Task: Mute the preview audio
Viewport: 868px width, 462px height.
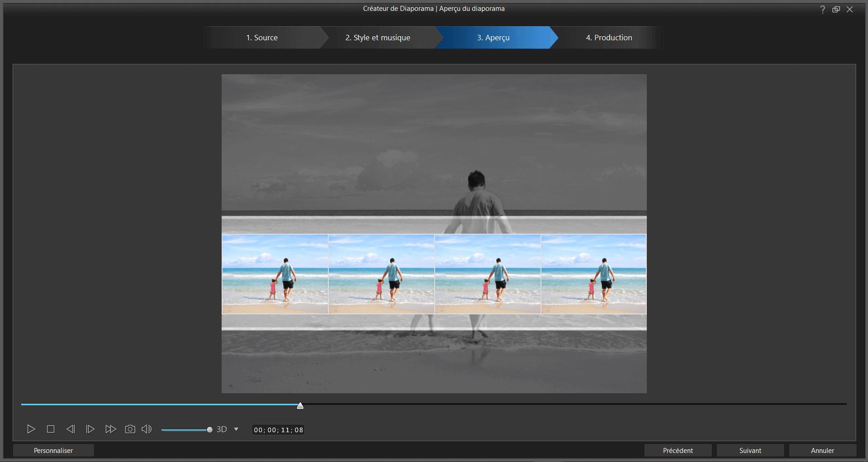Action: (146, 429)
